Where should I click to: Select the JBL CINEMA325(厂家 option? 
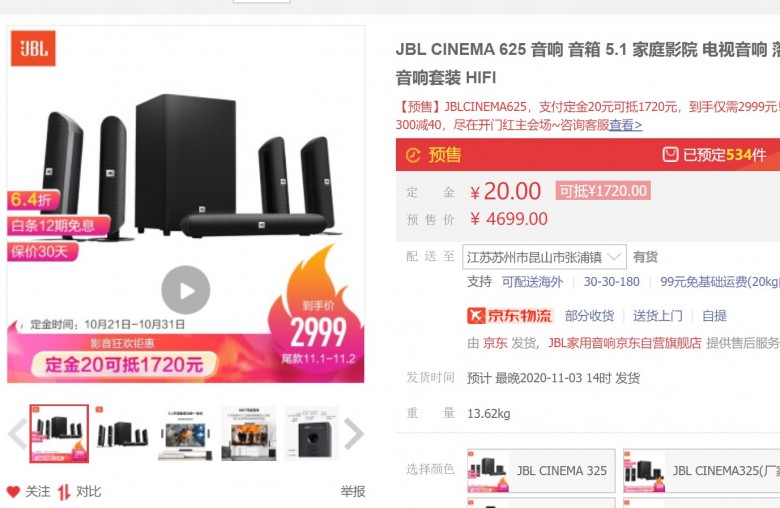tap(701, 471)
